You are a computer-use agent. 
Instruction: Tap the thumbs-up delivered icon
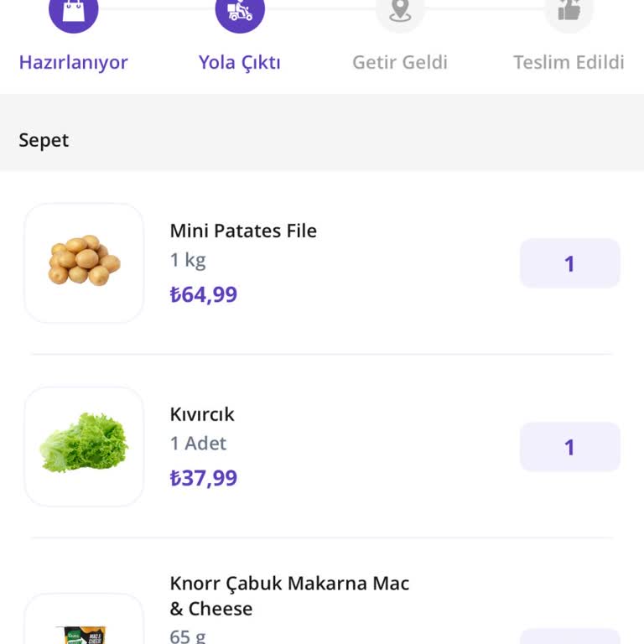click(x=569, y=11)
